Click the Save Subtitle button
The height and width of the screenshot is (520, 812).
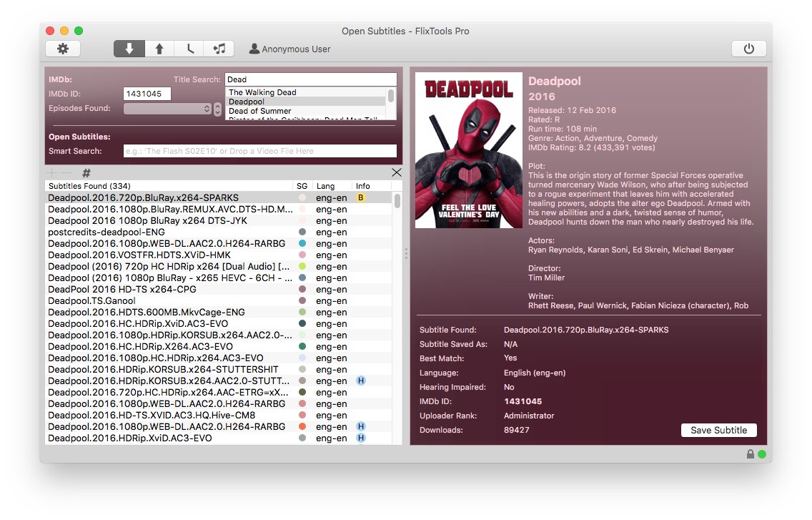[x=719, y=431]
